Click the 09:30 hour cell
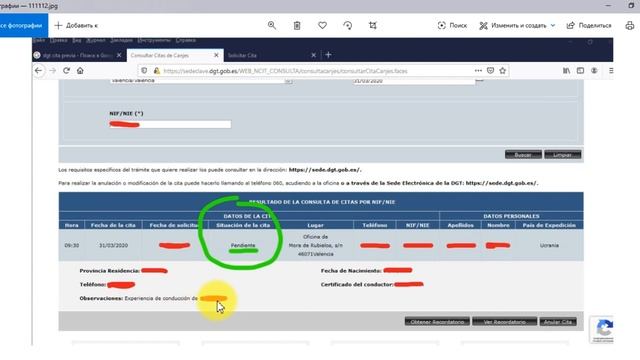 pos(71,245)
